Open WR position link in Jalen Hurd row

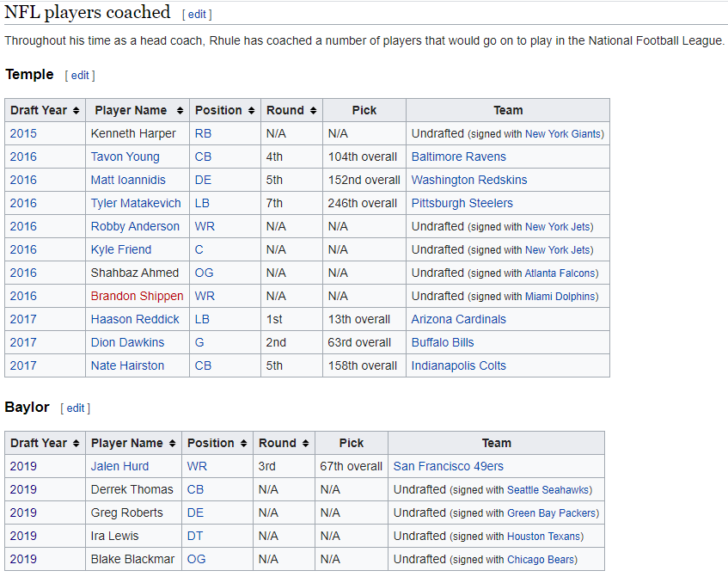point(197,466)
